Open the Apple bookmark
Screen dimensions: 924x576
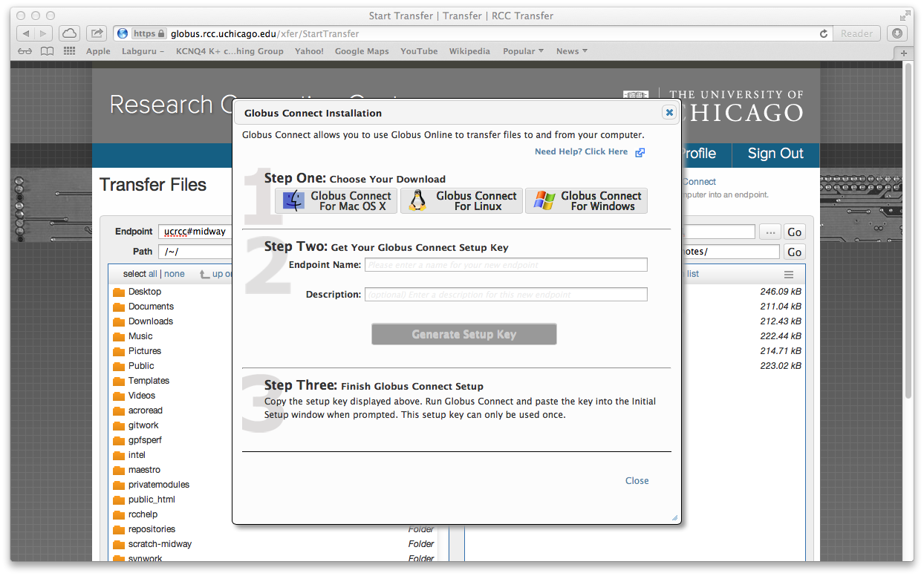point(98,51)
